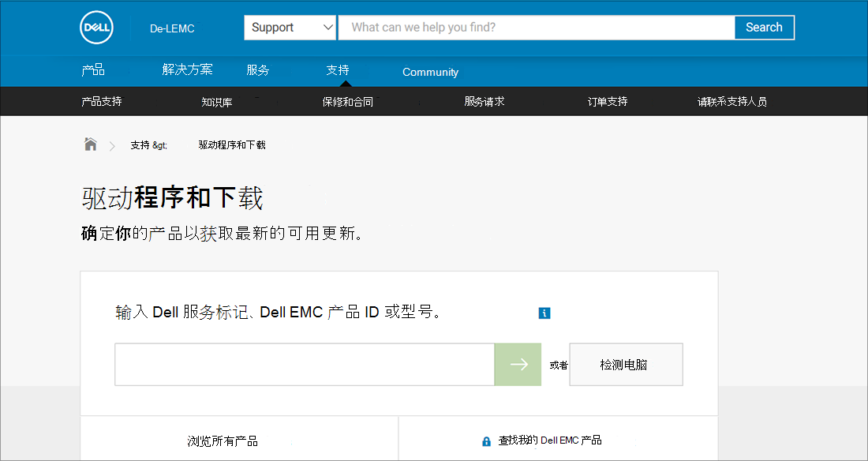Select 请联系支持人员 in the submenu
Image resolution: width=868 pixels, height=461 pixels.
coord(731,101)
